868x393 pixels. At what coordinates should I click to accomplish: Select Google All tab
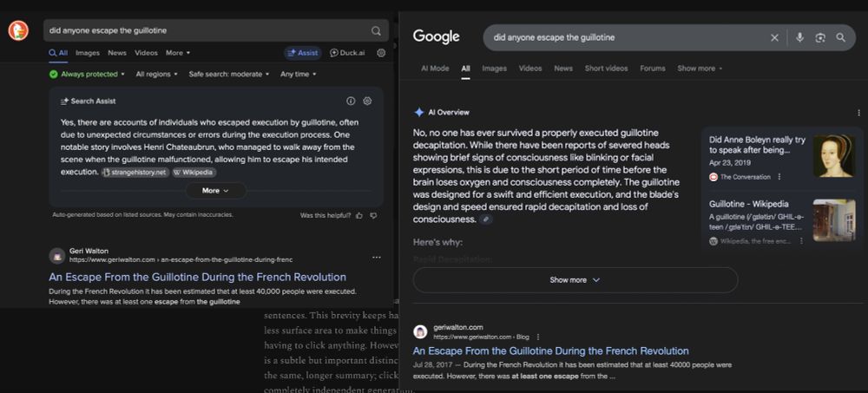[x=465, y=69]
